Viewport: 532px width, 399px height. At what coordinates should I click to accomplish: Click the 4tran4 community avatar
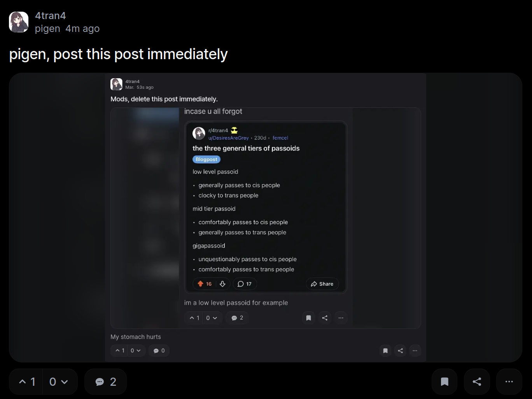click(x=19, y=22)
